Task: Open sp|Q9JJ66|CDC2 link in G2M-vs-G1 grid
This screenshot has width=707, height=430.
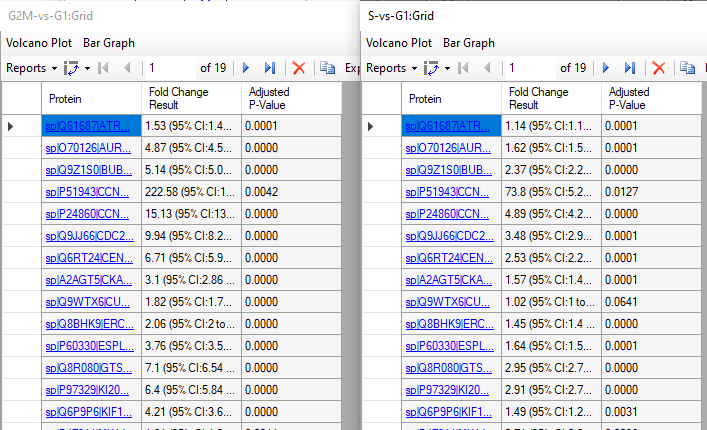Action: pyautogui.click(x=89, y=236)
